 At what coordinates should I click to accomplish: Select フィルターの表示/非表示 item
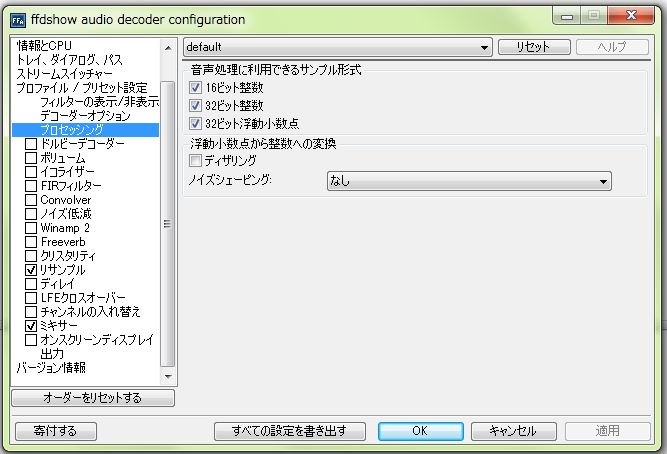100,102
